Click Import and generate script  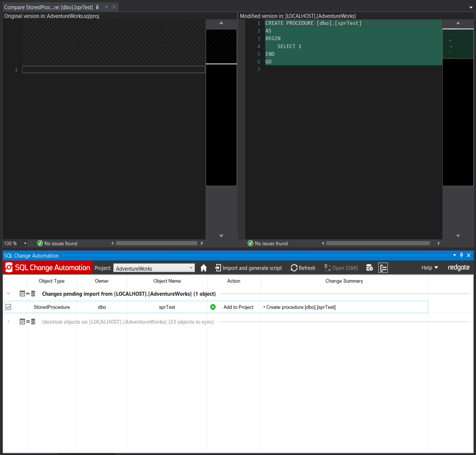pyautogui.click(x=248, y=268)
